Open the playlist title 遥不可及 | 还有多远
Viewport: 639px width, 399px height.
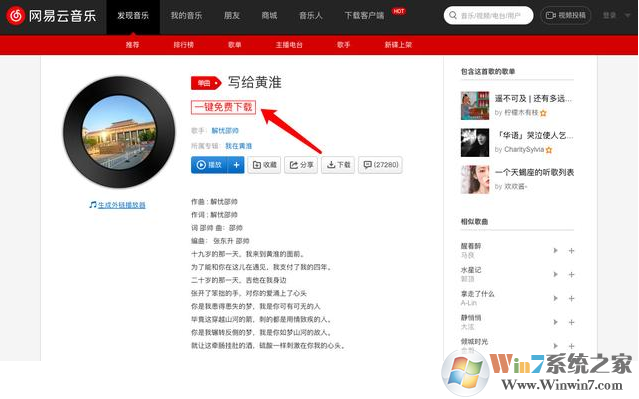533,99
